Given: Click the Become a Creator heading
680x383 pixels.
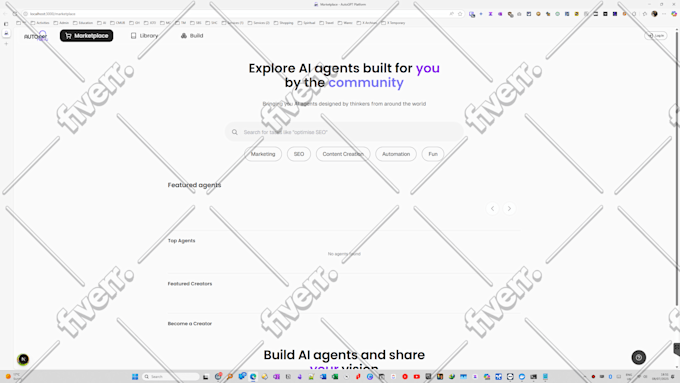Looking at the screenshot, I should pos(190,324).
